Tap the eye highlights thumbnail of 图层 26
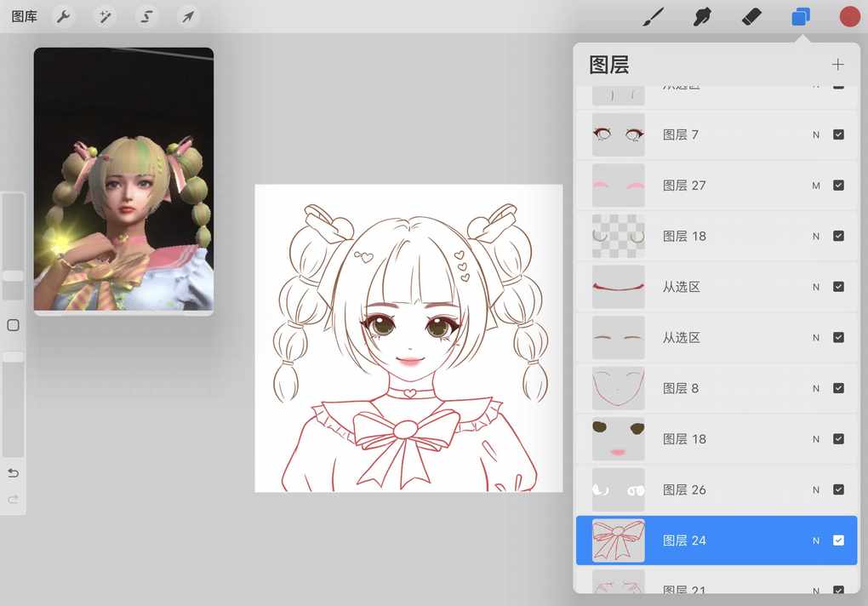The height and width of the screenshot is (606, 868). pyautogui.click(x=619, y=489)
